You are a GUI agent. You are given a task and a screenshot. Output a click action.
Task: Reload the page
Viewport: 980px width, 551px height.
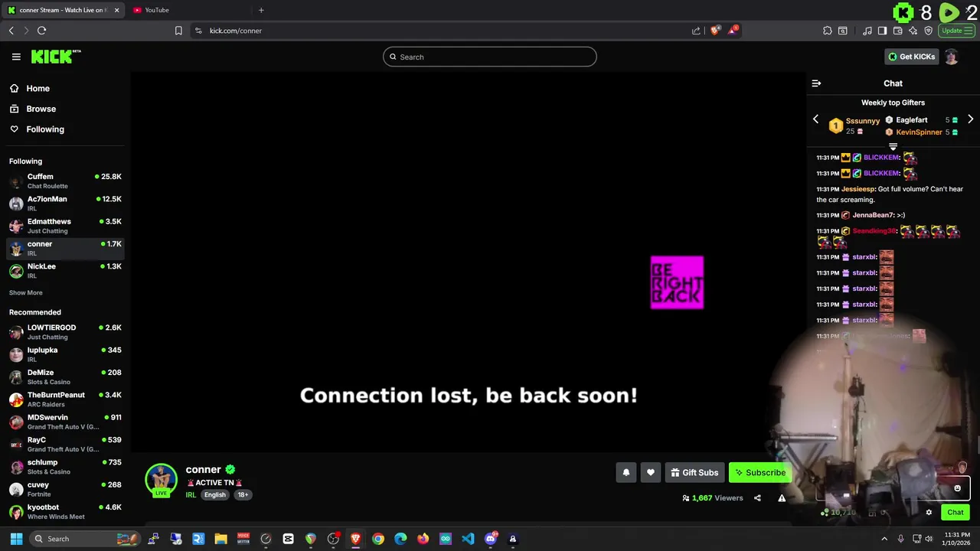coord(41,31)
